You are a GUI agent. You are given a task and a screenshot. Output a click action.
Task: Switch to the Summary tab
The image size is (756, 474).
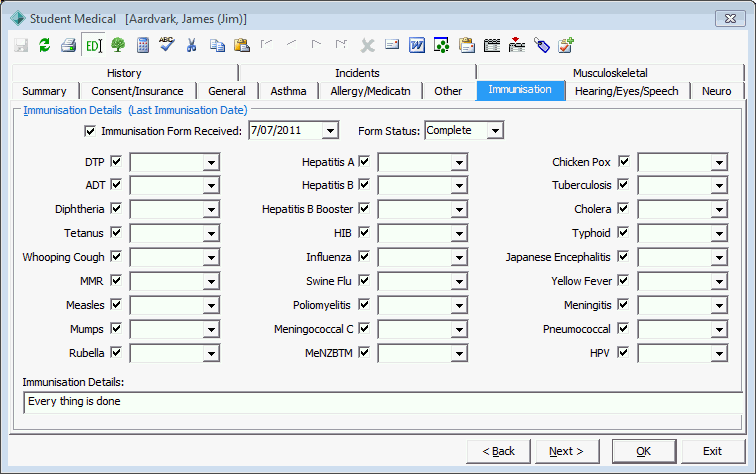(x=44, y=91)
